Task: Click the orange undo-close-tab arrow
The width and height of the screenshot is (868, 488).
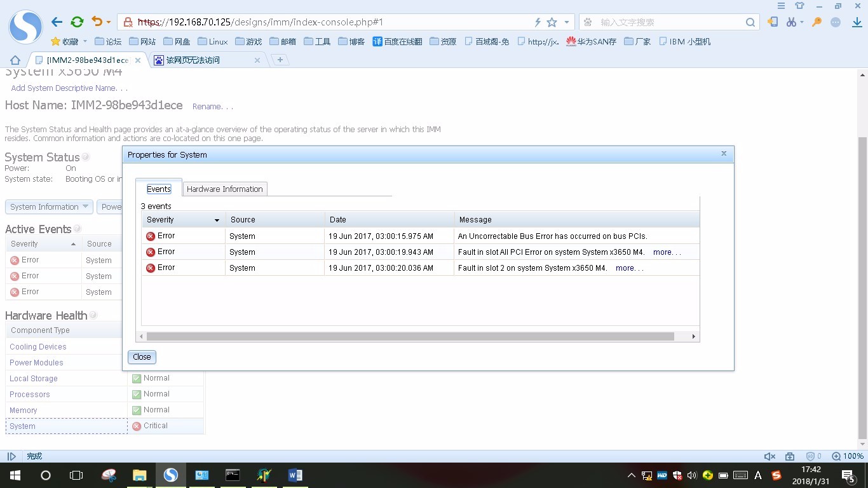Action: pyautogui.click(x=97, y=22)
